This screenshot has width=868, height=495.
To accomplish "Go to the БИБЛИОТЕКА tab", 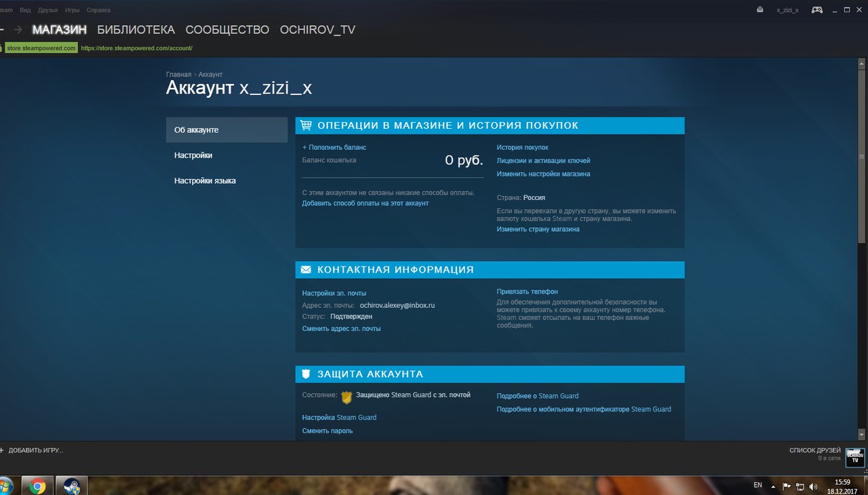I will tap(136, 30).
